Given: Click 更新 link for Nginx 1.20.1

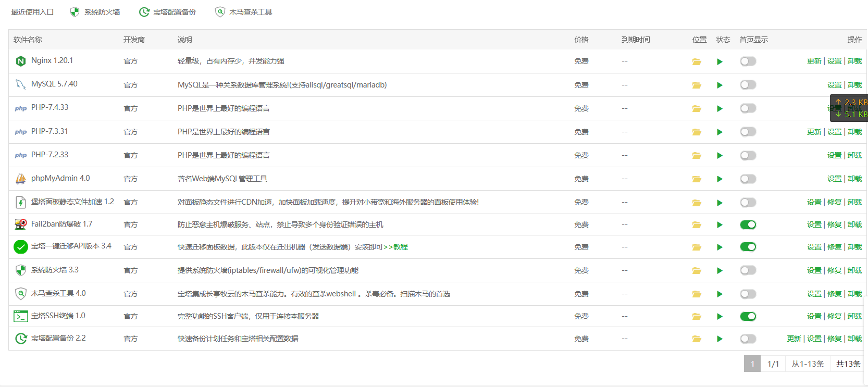Looking at the screenshot, I should click(x=814, y=61).
